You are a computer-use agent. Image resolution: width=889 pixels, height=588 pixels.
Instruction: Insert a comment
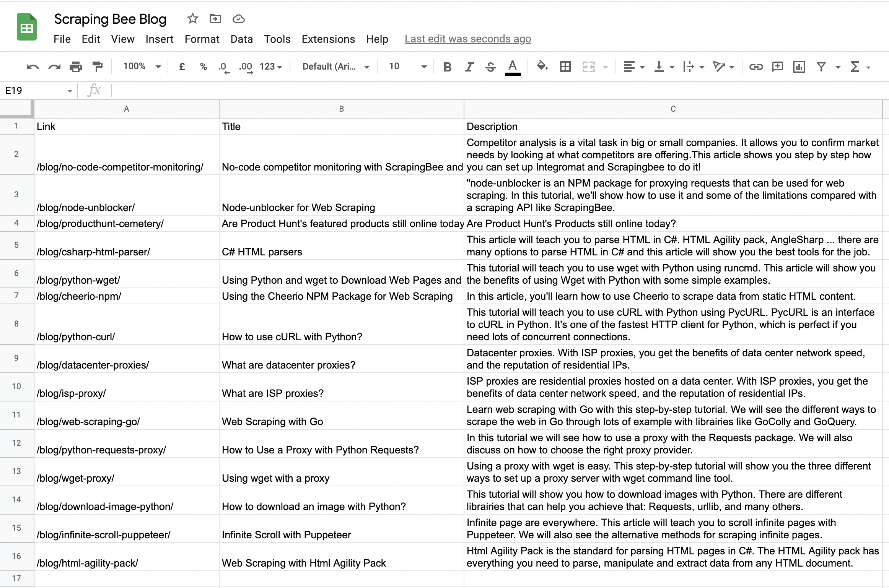pos(777,66)
